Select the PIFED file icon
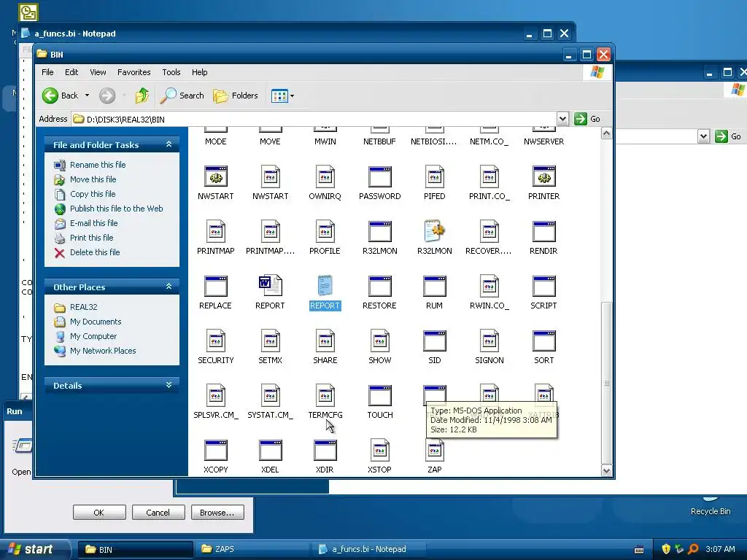 [x=435, y=176]
